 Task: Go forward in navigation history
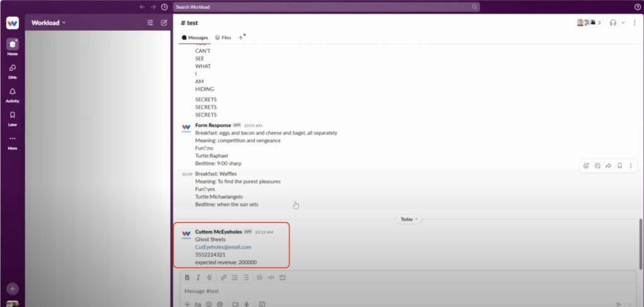[x=153, y=7]
